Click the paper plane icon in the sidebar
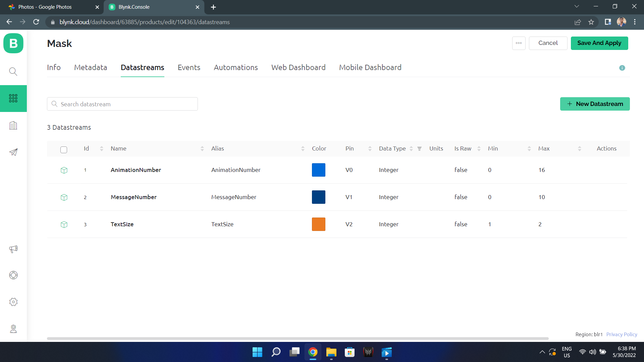644x362 pixels. click(13, 152)
